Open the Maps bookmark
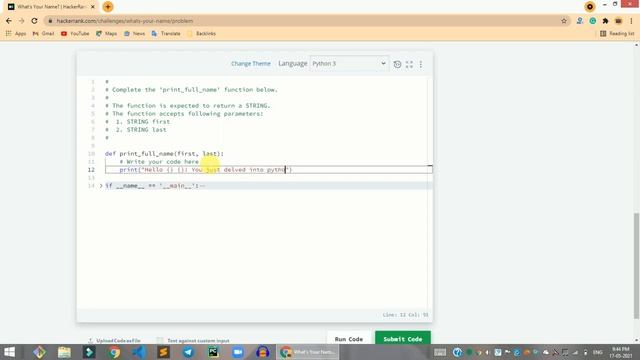The height and width of the screenshot is (360, 640). [107, 33]
